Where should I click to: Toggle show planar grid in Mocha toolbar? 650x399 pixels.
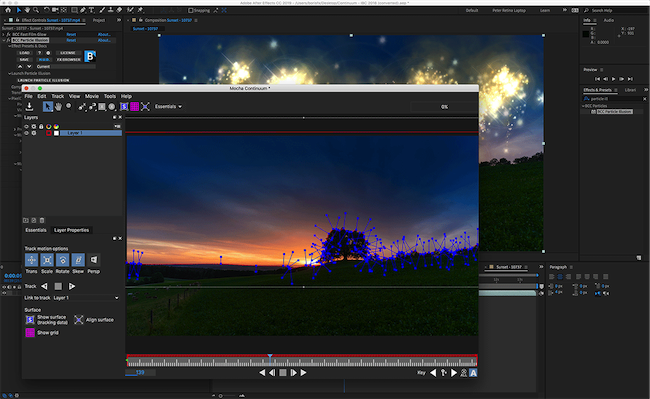pyautogui.click(x=134, y=107)
